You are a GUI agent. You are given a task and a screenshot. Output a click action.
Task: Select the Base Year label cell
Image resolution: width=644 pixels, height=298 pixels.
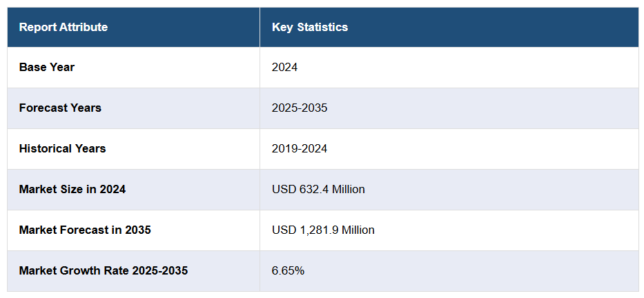pos(47,68)
